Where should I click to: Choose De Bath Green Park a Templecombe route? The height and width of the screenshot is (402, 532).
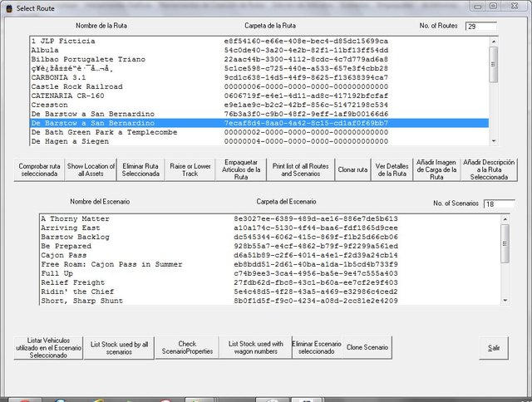pos(103,132)
